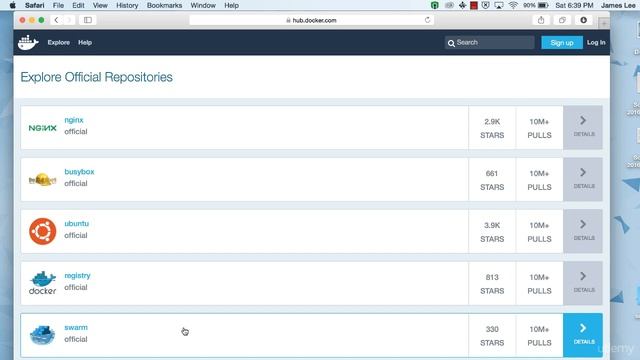Click the registry docker logo
640x360 pixels.
pyautogui.click(x=42, y=283)
